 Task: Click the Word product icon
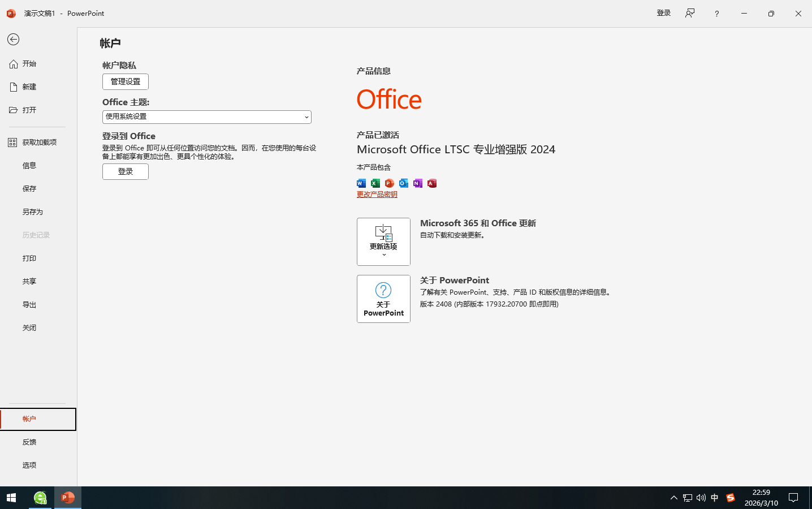361,183
